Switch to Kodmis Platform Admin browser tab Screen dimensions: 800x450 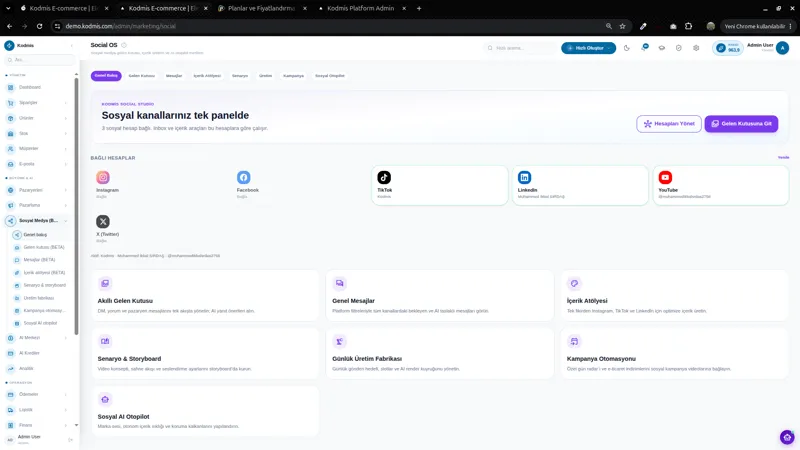click(360, 8)
